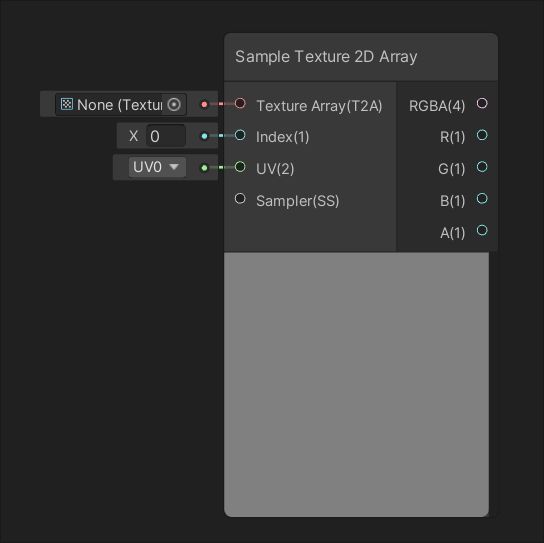The height and width of the screenshot is (543, 544).
Task: Click the texture checker icon in the field
Action: pos(67,104)
